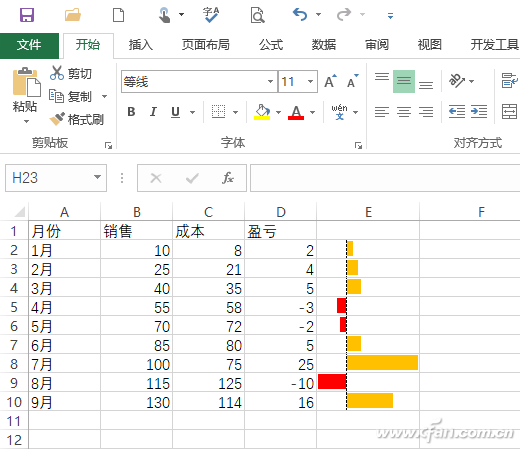Viewport: 520px width, 449px height.
Task: Toggle right text alignment
Action: (426, 112)
